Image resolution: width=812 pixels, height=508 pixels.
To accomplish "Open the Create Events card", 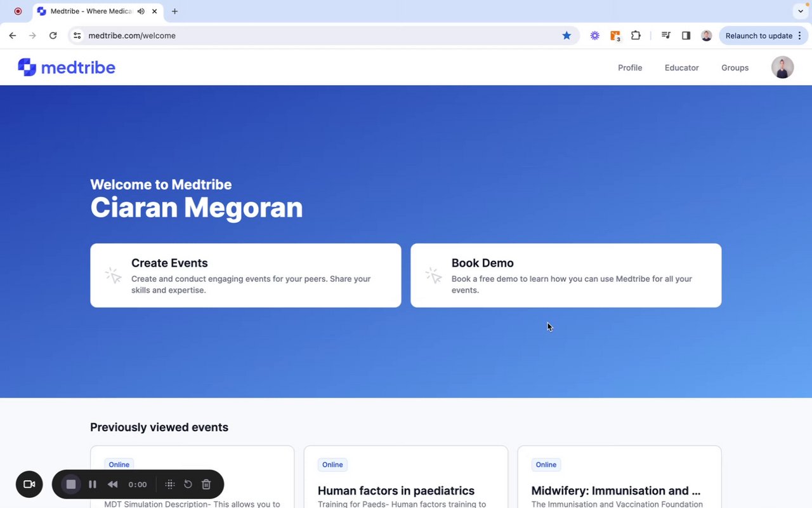I will [246, 276].
